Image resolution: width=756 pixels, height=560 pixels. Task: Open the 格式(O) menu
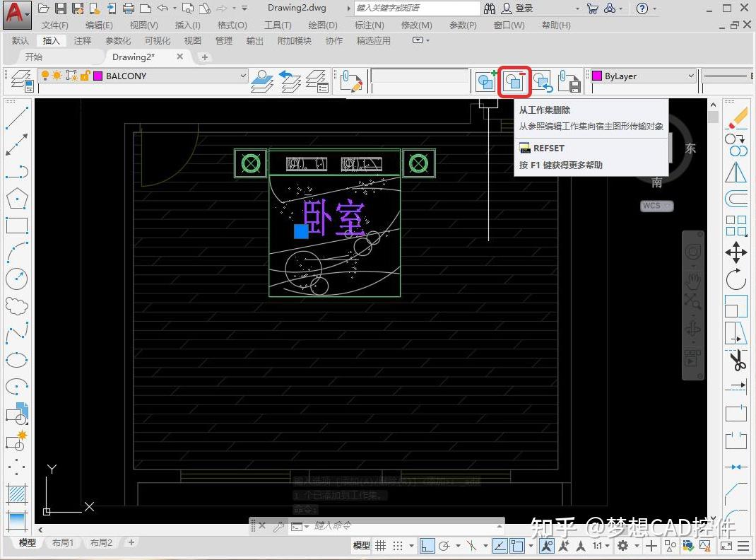pyautogui.click(x=232, y=25)
